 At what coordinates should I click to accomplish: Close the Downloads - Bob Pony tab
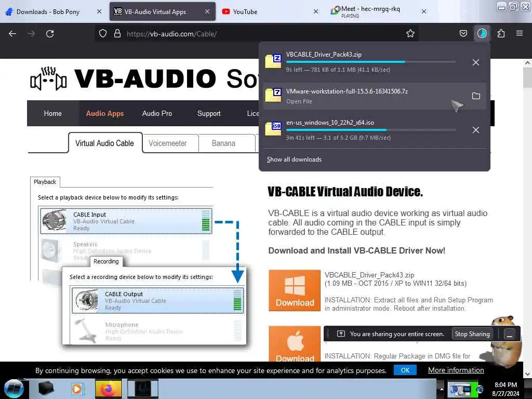[x=99, y=11]
